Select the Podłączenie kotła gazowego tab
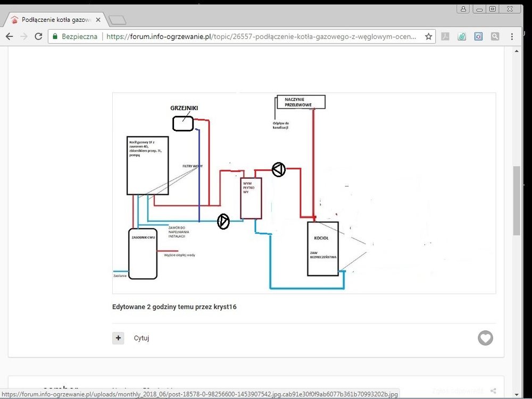 pos(53,20)
